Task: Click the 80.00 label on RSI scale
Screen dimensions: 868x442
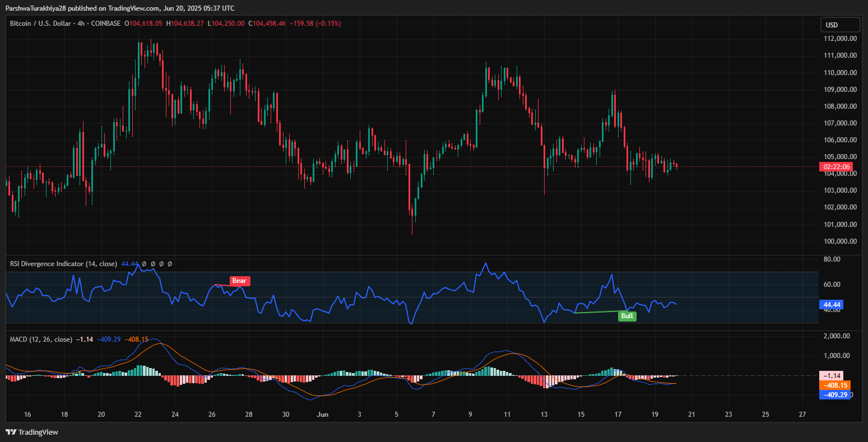Action: (x=833, y=259)
